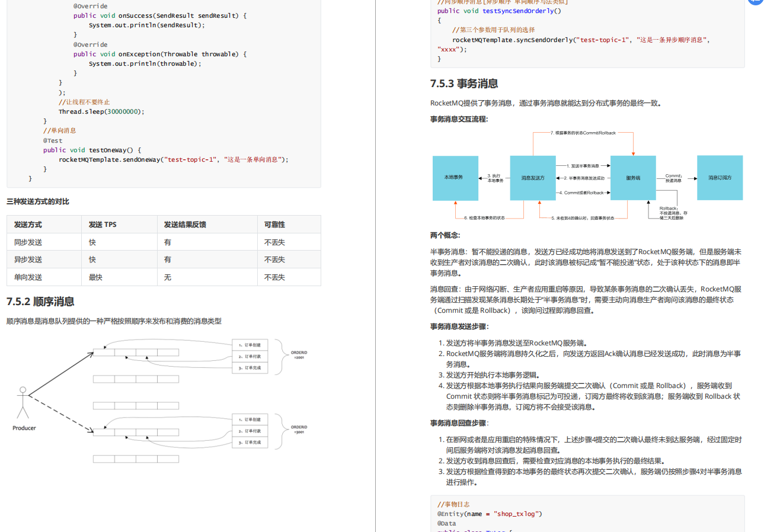Click the '@Test' annotation in the code
Screen dimensions: 764x532
tap(53, 140)
